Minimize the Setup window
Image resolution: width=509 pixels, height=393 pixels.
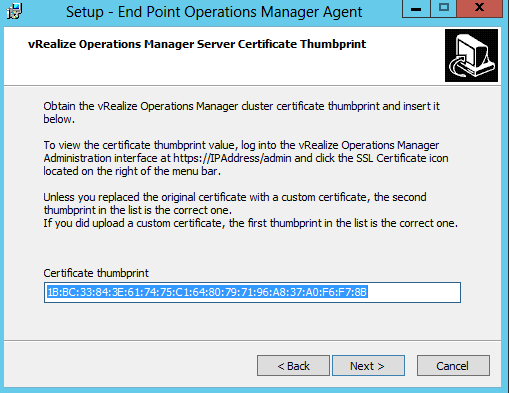(x=416, y=8)
